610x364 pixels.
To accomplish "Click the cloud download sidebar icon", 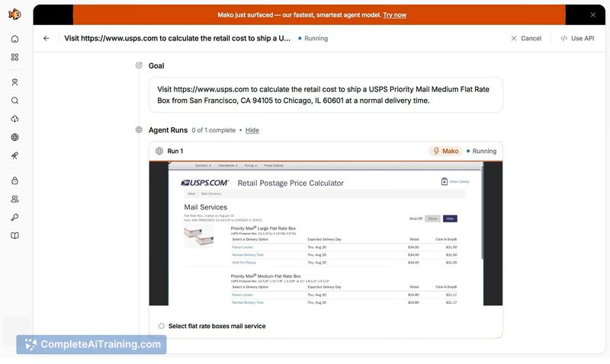I will 14,119.
